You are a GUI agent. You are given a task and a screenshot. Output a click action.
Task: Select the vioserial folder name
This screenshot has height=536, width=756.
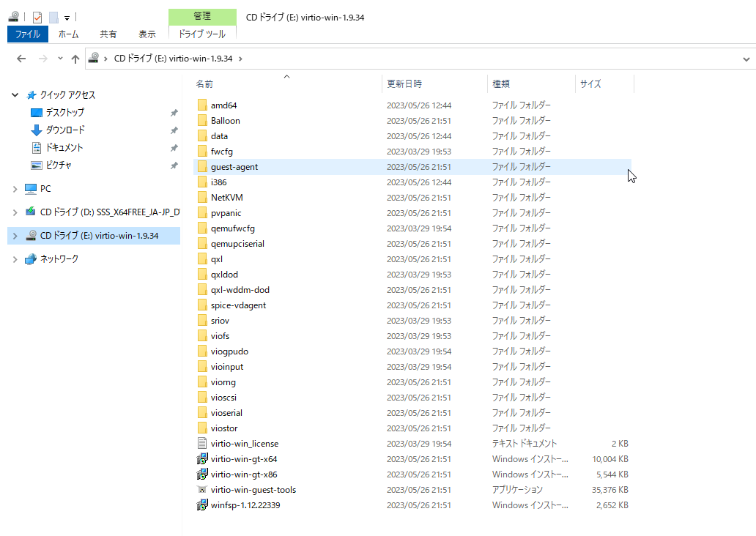click(226, 413)
